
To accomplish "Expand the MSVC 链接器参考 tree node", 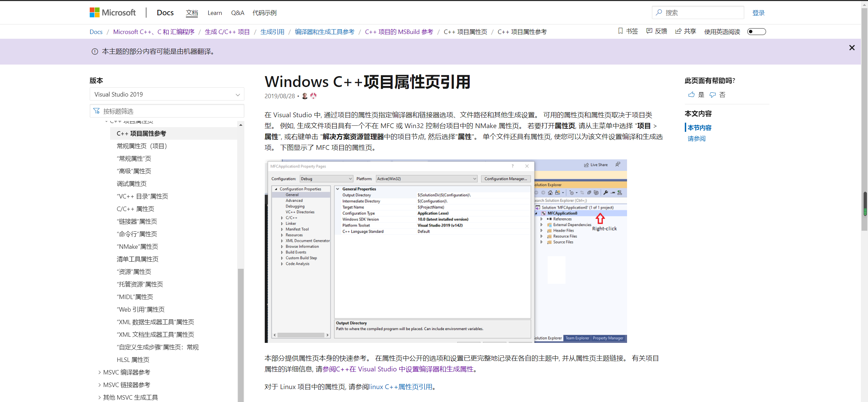I will tap(99, 385).
